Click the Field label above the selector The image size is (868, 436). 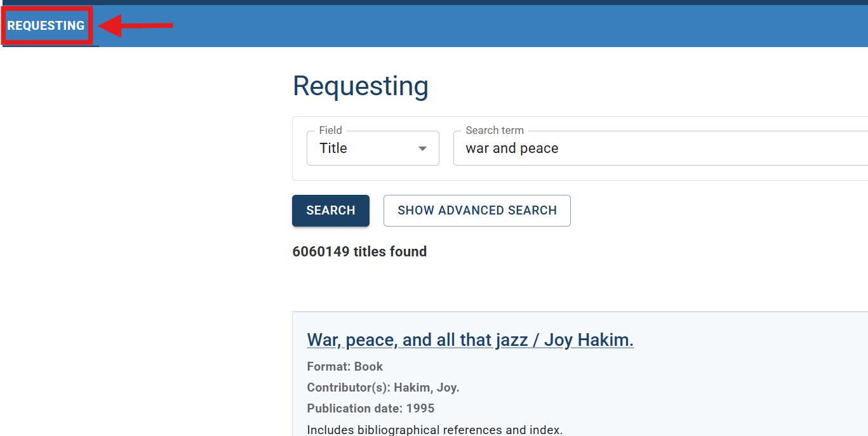[x=330, y=130]
